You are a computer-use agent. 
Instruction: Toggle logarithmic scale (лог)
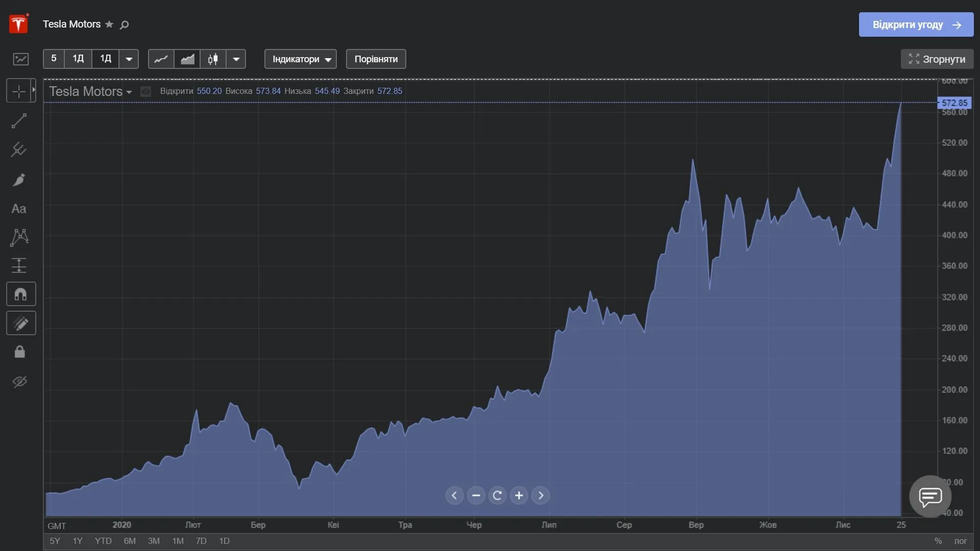click(x=961, y=541)
